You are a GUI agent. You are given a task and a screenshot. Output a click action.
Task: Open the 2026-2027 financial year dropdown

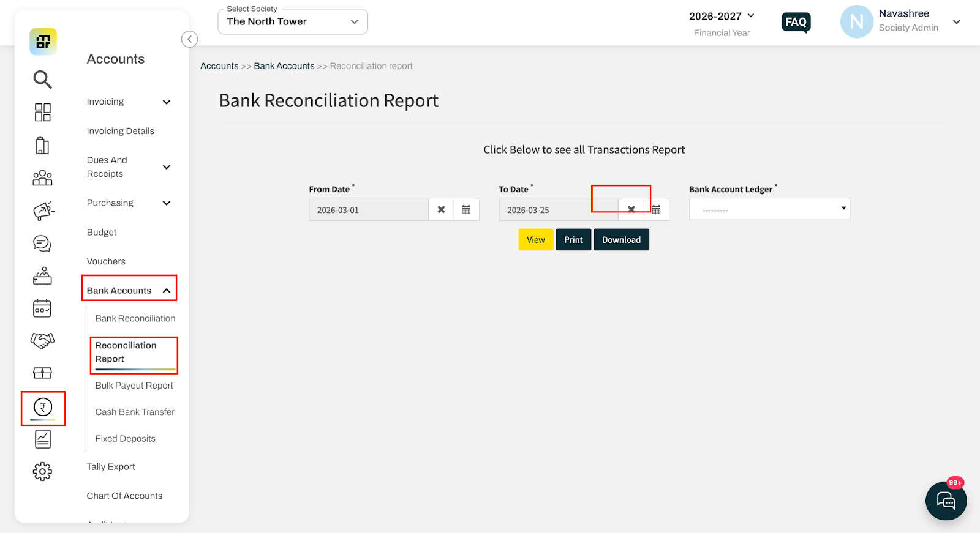[x=722, y=16]
